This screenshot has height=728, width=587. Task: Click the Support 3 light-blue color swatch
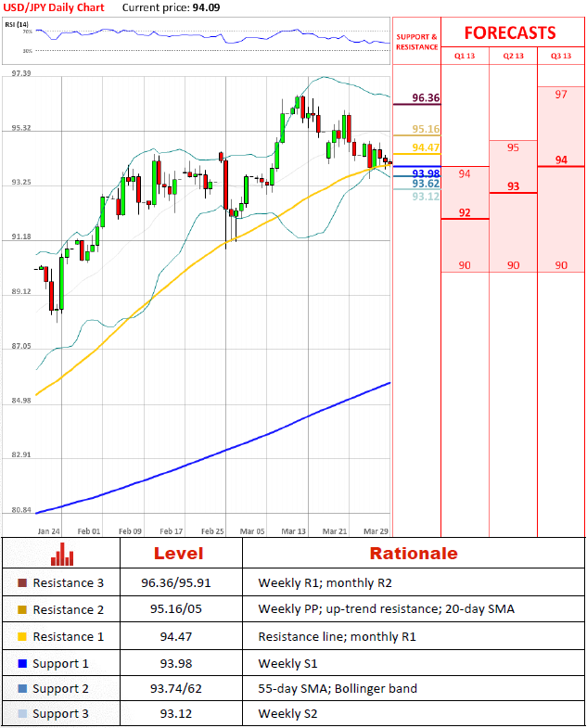click(22, 713)
